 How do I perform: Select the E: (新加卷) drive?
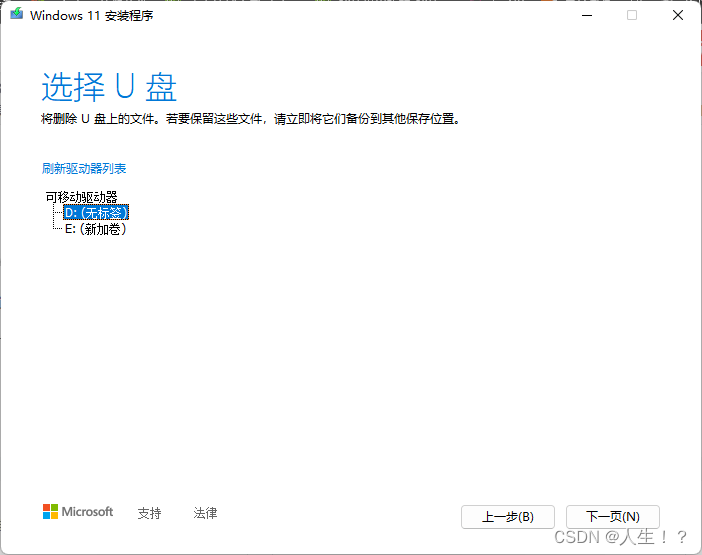pyautogui.click(x=95, y=229)
